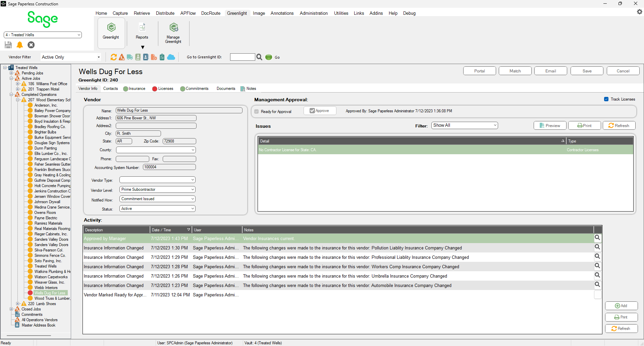This screenshot has height=346, width=644.
Task: Open the Greenlight menu
Action: [237, 13]
